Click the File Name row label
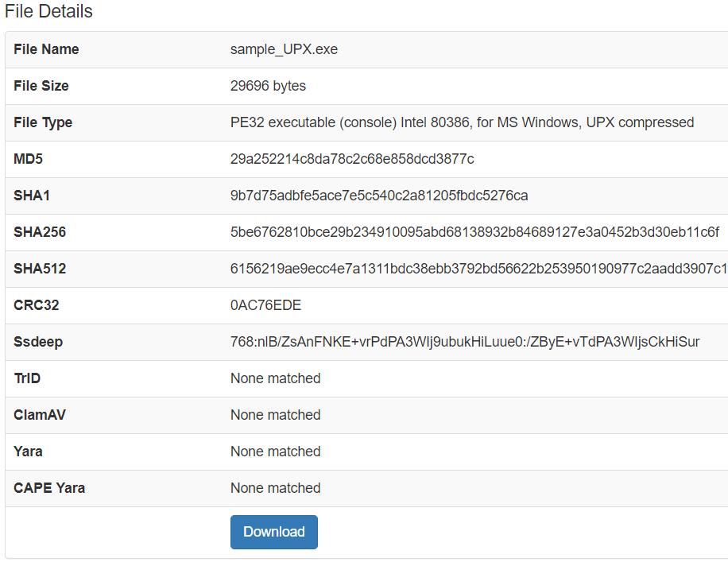The image size is (728, 566). click(46, 49)
